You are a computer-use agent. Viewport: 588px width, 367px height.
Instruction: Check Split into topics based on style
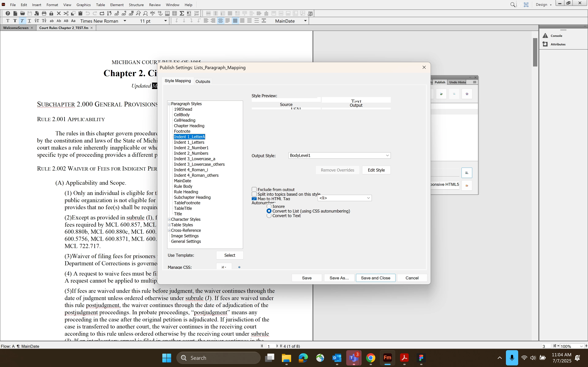254,194
